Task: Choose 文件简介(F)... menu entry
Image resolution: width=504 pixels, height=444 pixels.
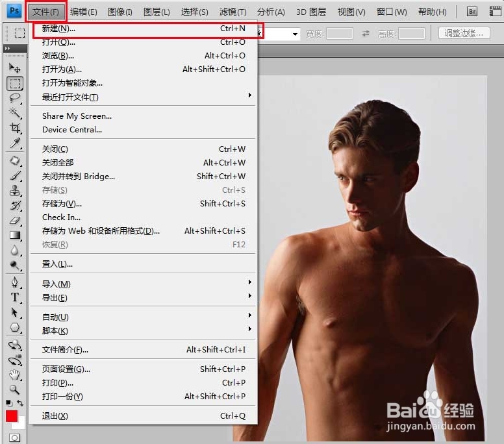Action: [x=144, y=349]
